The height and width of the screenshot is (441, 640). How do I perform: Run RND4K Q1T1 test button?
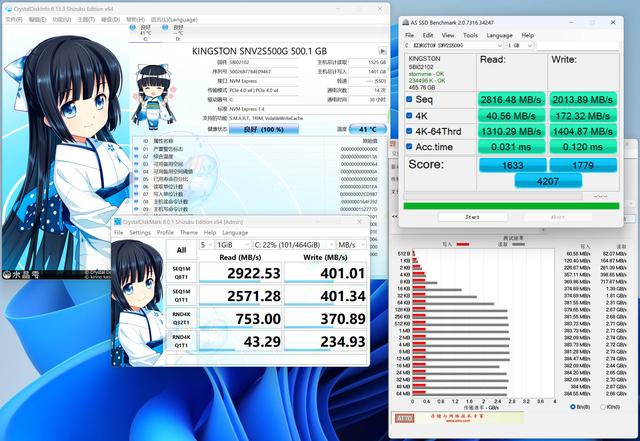tap(181, 341)
